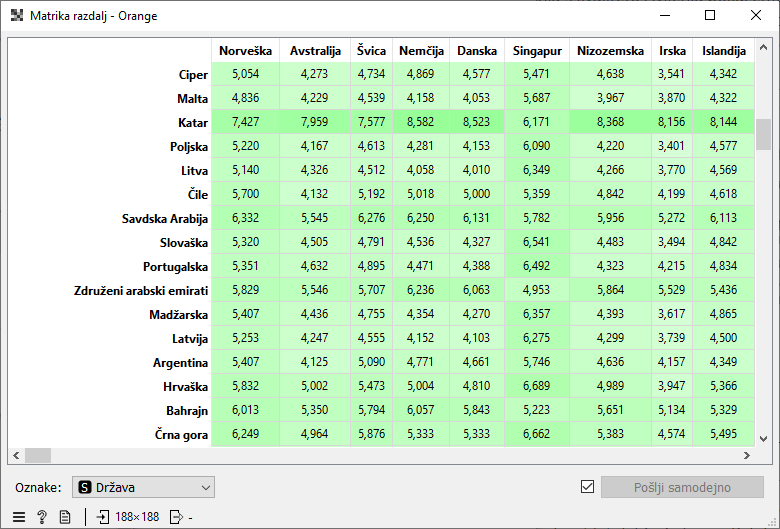Open the Oznake Država dropdown
The image size is (780, 529).
tap(143, 487)
